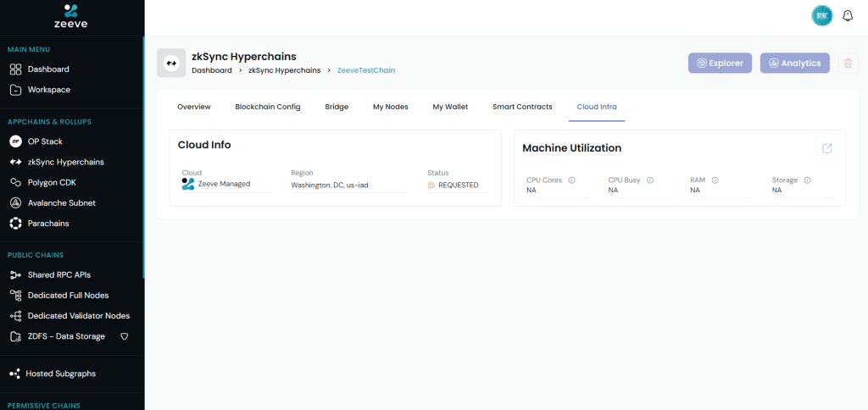Open the user avatar menu
Screen dimensions: 868x410
(822, 16)
